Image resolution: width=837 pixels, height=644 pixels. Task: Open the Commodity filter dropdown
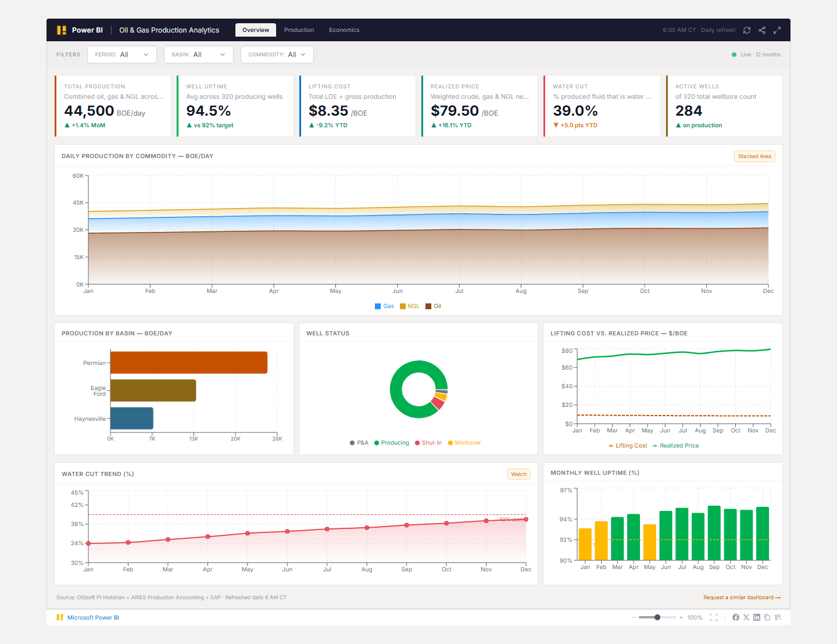click(277, 55)
